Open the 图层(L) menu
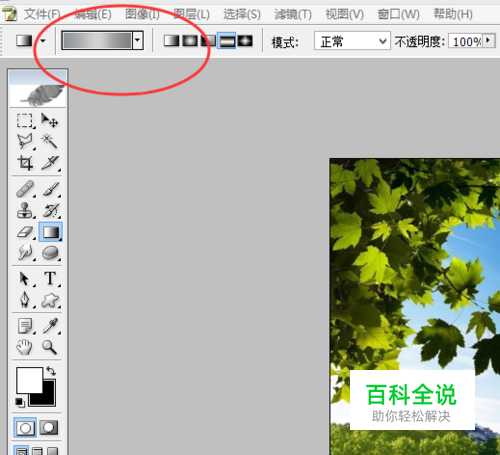 pyautogui.click(x=191, y=14)
